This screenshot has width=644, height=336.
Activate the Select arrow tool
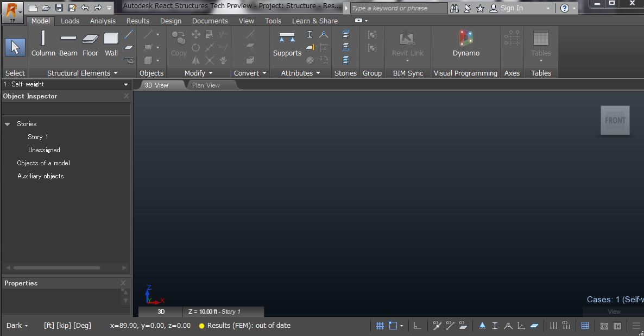tap(15, 47)
